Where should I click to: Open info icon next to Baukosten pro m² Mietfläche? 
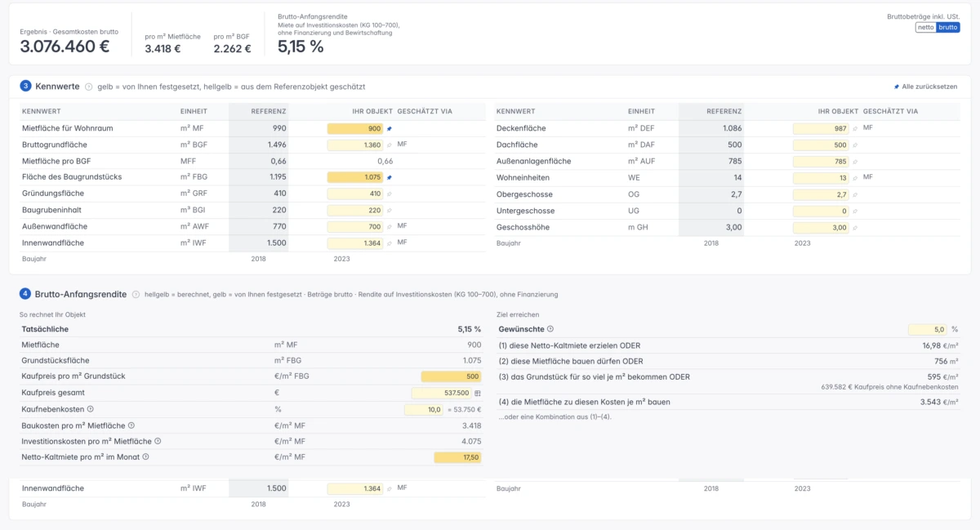tap(131, 425)
